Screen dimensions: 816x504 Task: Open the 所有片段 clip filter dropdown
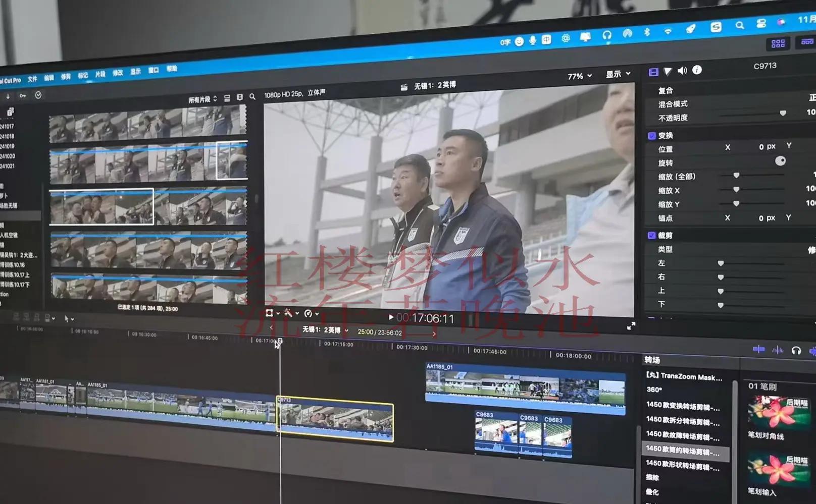pos(202,99)
